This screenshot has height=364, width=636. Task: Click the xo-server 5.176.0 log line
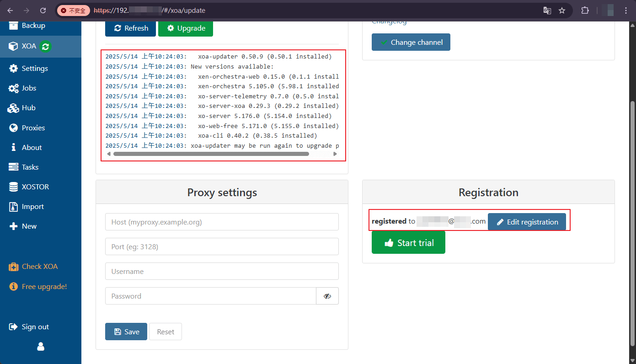coord(219,116)
